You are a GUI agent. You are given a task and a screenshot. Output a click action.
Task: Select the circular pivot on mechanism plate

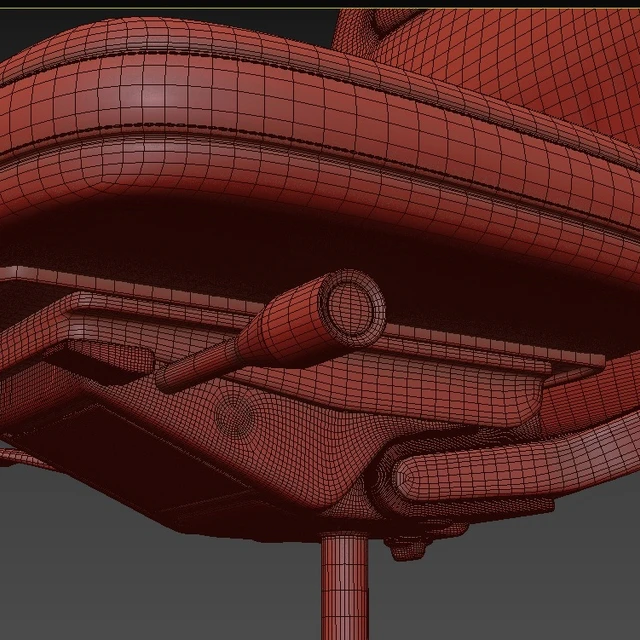pos(235,416)
